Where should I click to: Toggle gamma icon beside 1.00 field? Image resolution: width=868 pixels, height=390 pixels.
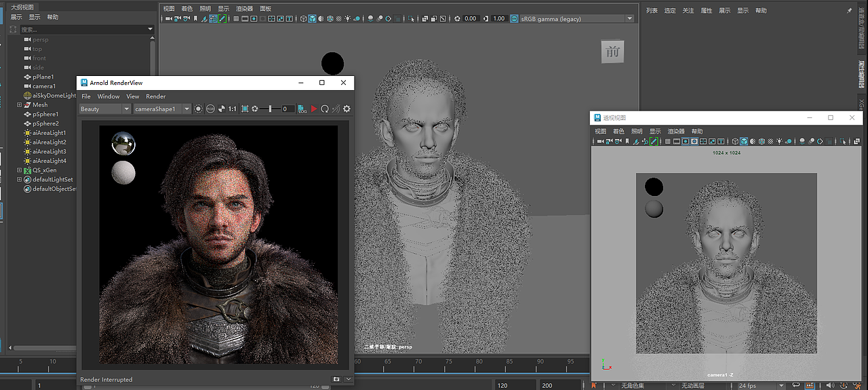coord(486,18)
